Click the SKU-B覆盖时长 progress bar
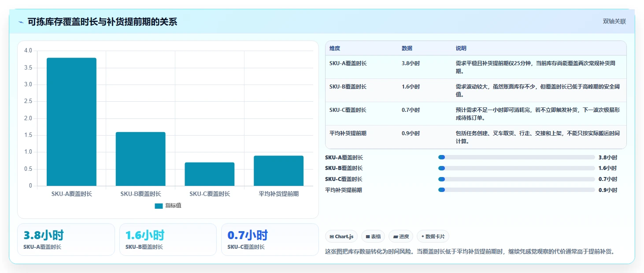 pos(517,168)
